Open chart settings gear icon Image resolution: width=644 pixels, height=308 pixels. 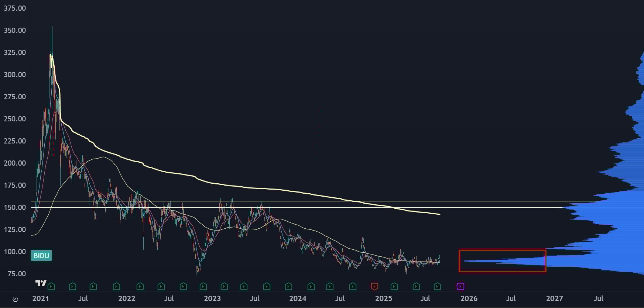click(x=15, y=299)
